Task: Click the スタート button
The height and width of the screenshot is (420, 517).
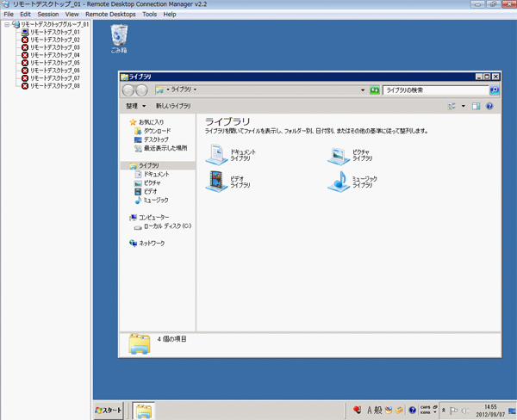Action: click(x=109, y=411)
